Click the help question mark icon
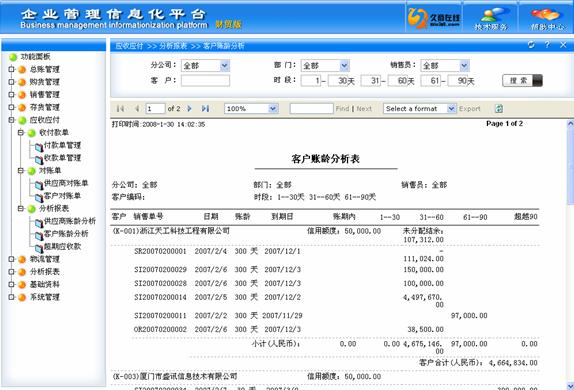The height and width of the screenshot is (390, 574). tap(547, 45)
